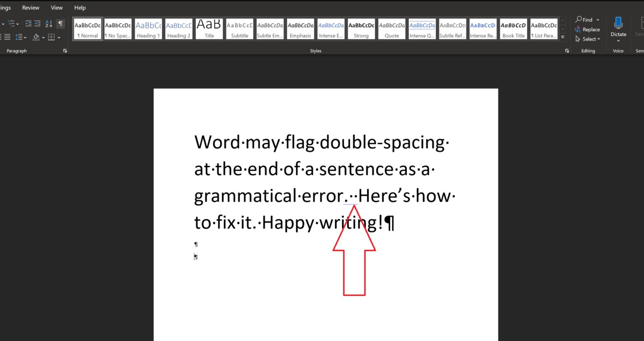Open the Multilevel List dropdown arrow
This screenshot has width=644, height=341.
click(18, 24)
